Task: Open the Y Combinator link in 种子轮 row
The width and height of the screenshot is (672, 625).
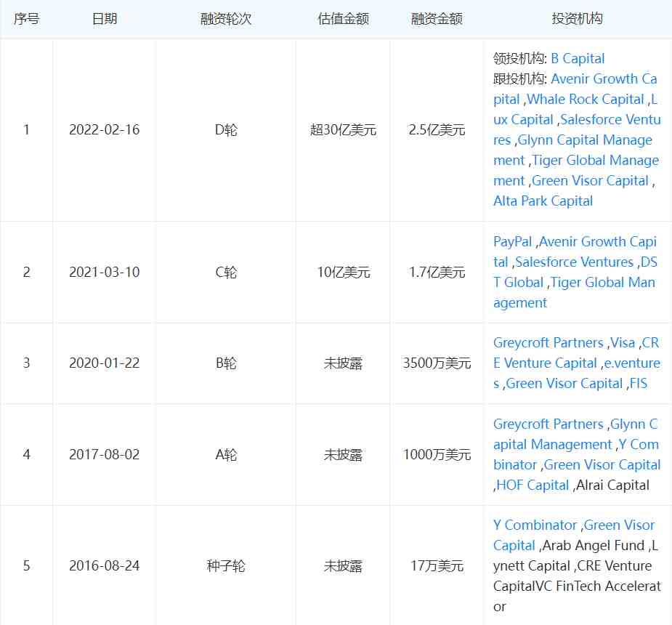Action: click(535, 525)
